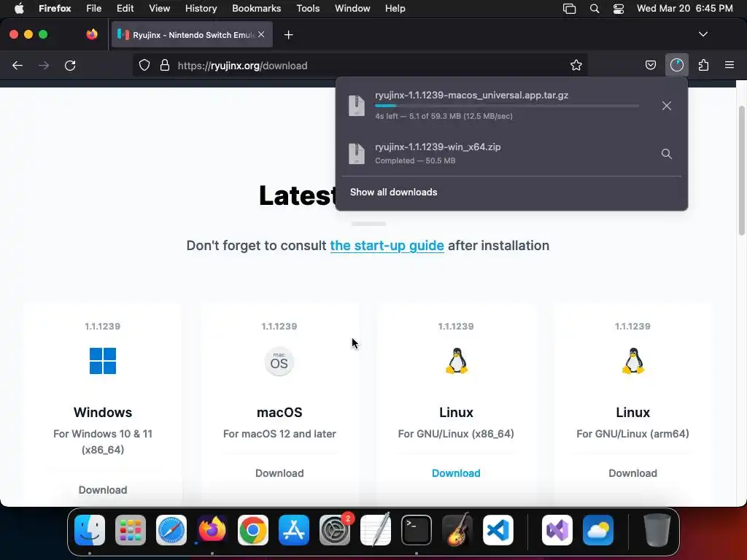
Task: Open the File menu
Action: 94,9
